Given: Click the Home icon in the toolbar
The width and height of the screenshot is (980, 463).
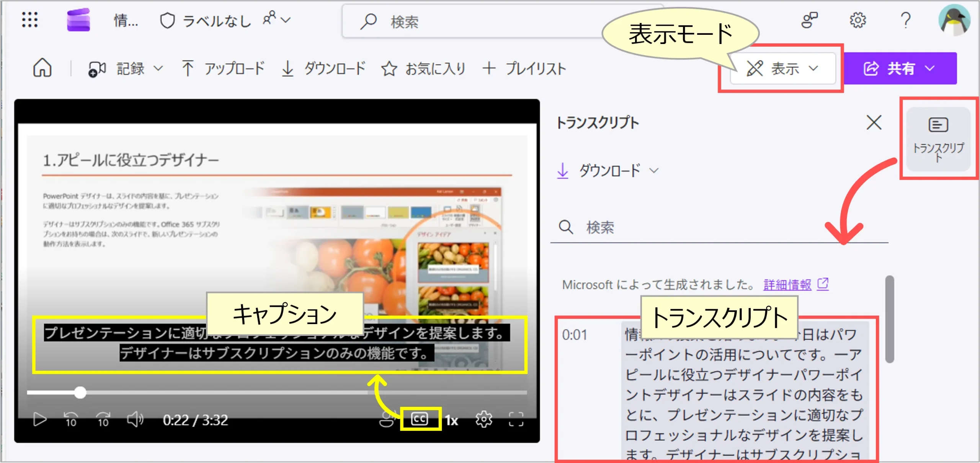Looking at the screenshot, I should 42,68.
